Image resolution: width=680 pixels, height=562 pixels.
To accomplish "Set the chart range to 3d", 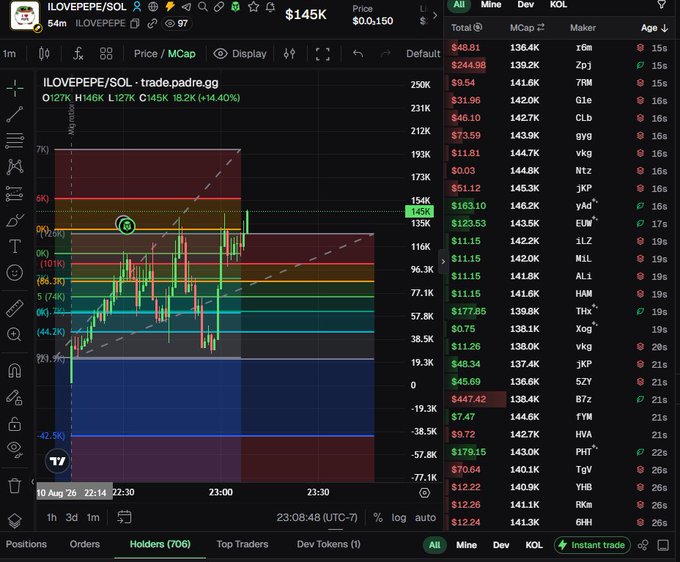I will (72, 517).
